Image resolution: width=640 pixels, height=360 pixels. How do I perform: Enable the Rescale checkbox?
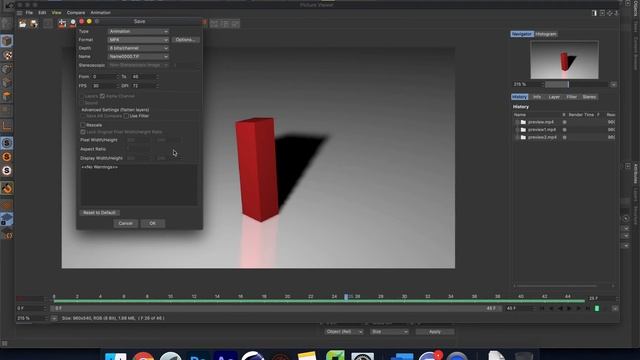pyautogui.click(x=83, y=125)
